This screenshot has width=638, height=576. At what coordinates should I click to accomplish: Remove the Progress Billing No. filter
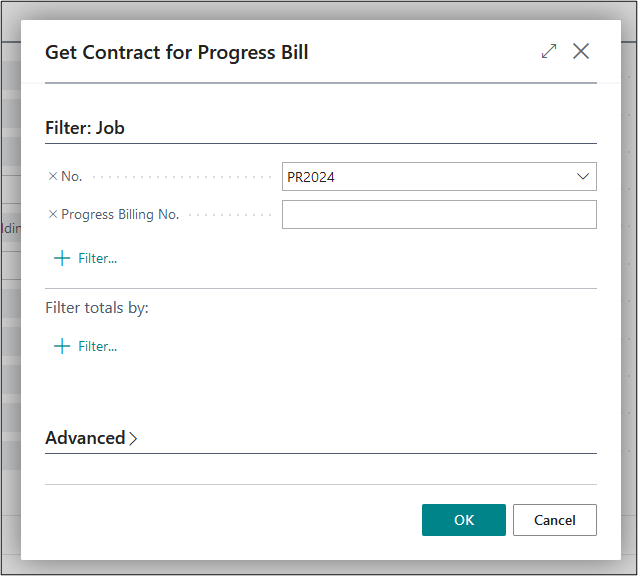pos(53,214)
